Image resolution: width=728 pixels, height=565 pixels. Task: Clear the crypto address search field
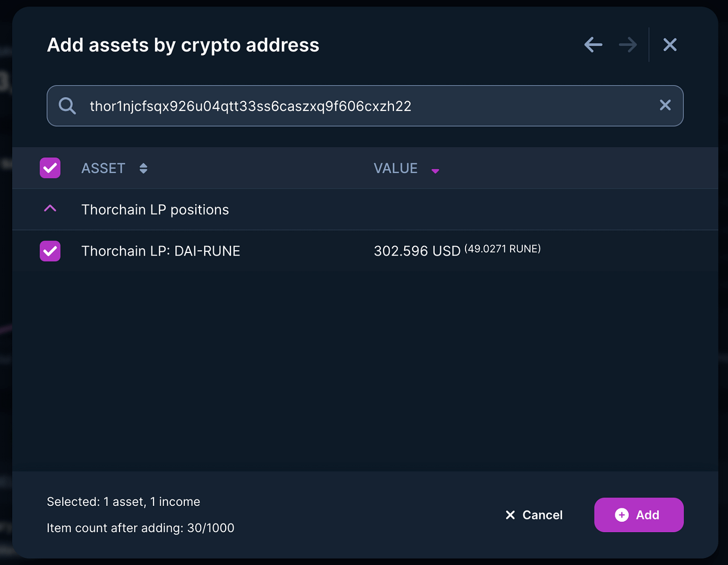point(665,105)
